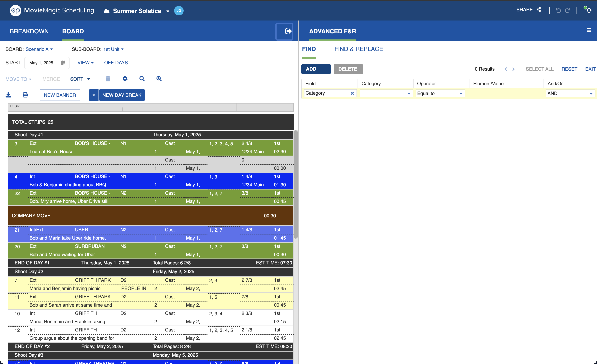Click the Undo arrow icon
This screenshot has width=597, height=364.
click(x=559, y=11)
